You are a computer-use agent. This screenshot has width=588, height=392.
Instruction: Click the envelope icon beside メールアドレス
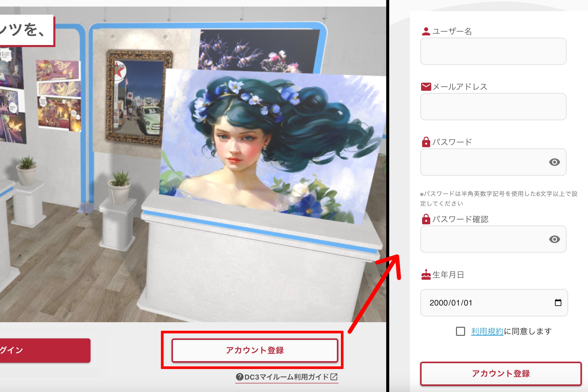[x=426, y=87]
